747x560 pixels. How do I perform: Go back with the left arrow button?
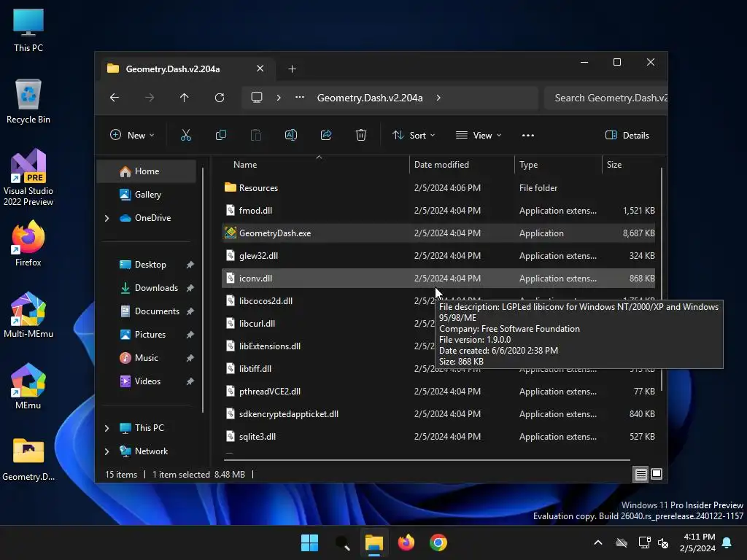click(115, 98)
